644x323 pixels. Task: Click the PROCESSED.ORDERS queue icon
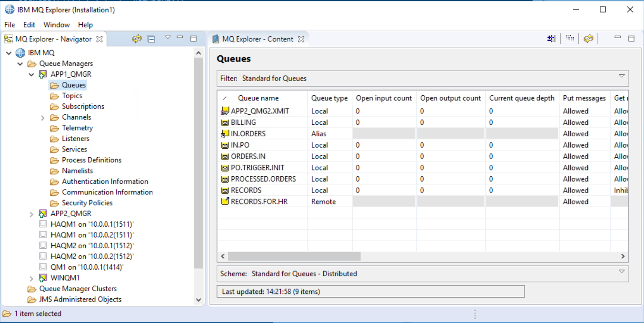coord(225,179)
